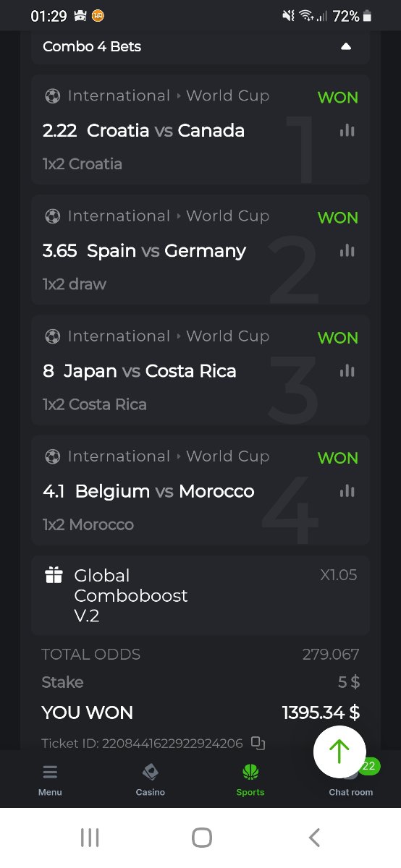Screen dimensions: 401x868
Task: Open stats icon for Spain vs Germany
Action: [347, 250]
